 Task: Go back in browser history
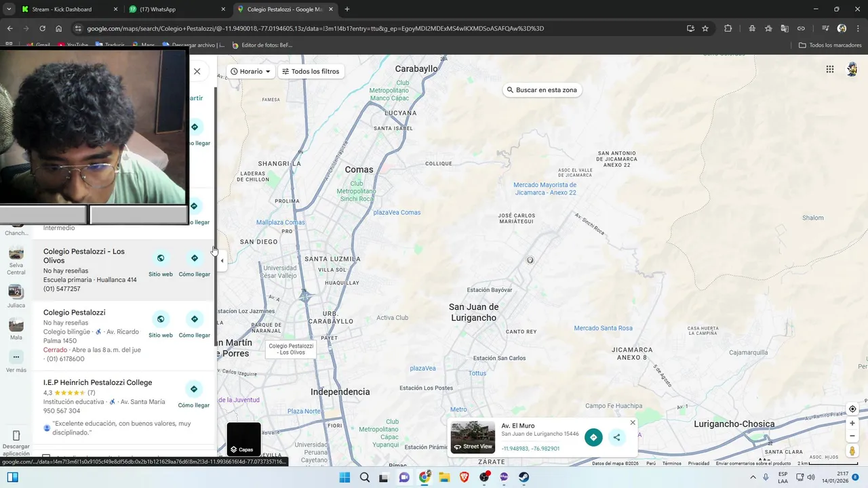(x=9, y=28)
